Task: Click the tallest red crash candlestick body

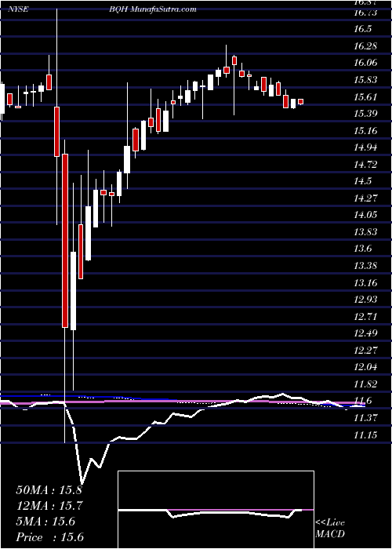Action: [x=65, y=241]
